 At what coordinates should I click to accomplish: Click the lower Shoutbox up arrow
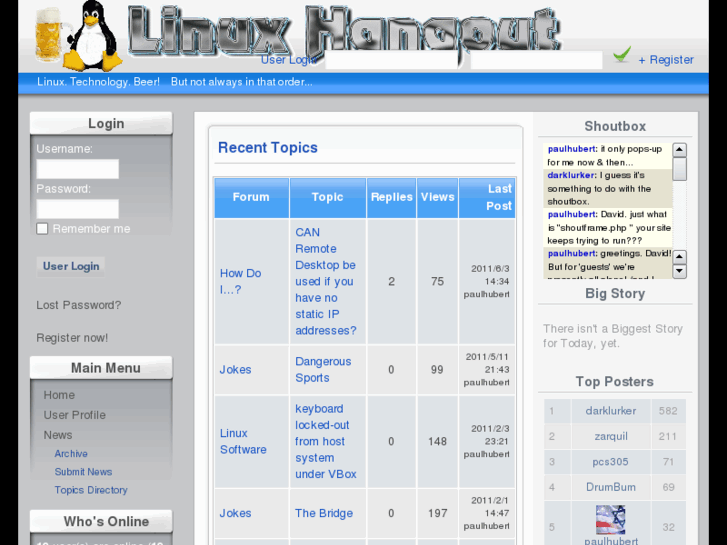click(x=679, y=256)
